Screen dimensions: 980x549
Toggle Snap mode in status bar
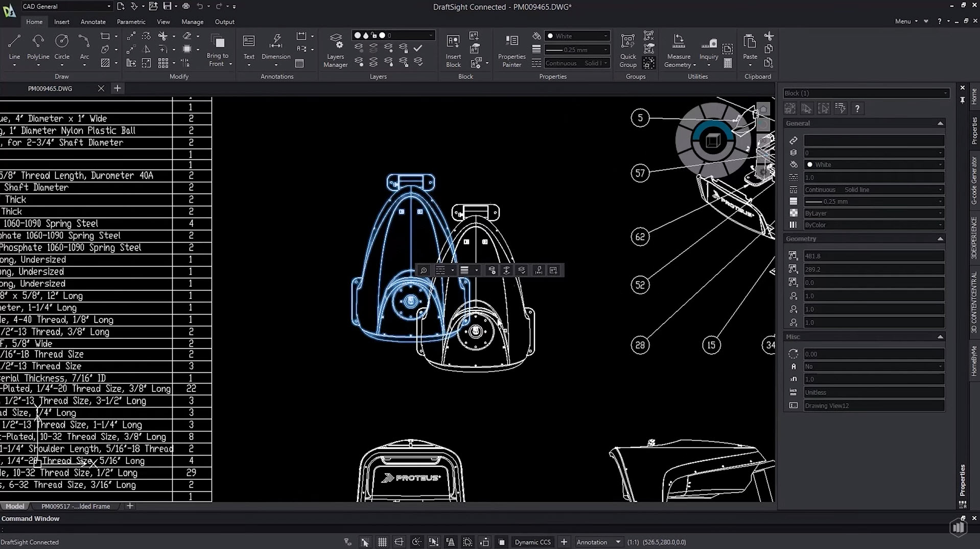click(x=365, y=542)
